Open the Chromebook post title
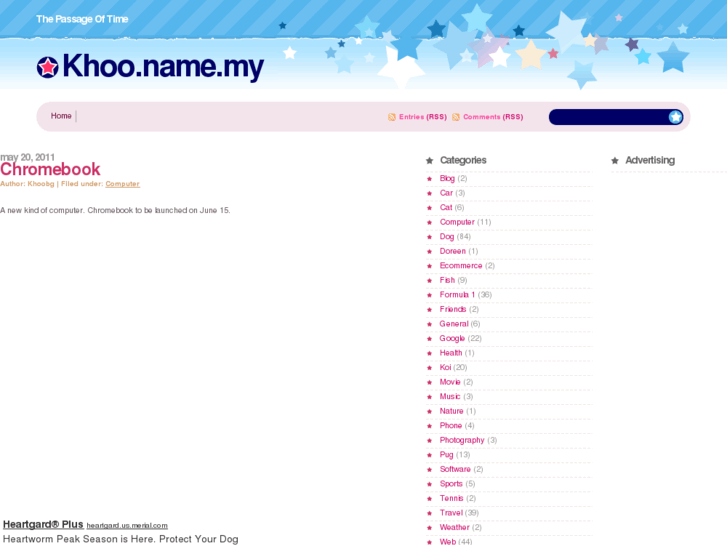Screen dimensions: 727x545 50,169
